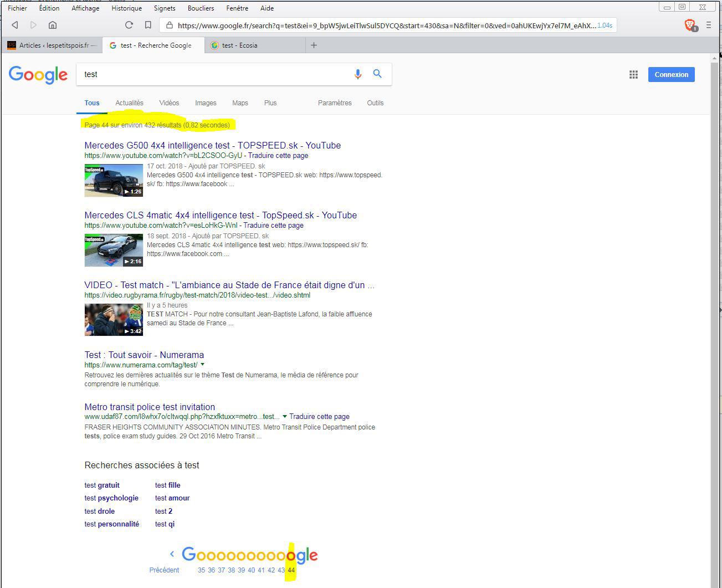Click the magnifying glass search icon
The image size is (722, 588).
(377, 74)
